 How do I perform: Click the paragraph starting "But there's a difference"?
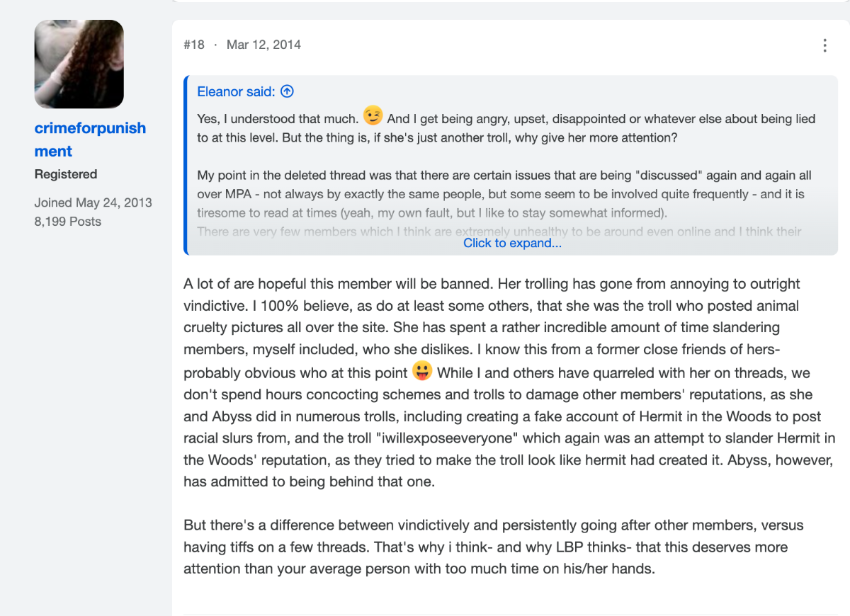(495, 547)
